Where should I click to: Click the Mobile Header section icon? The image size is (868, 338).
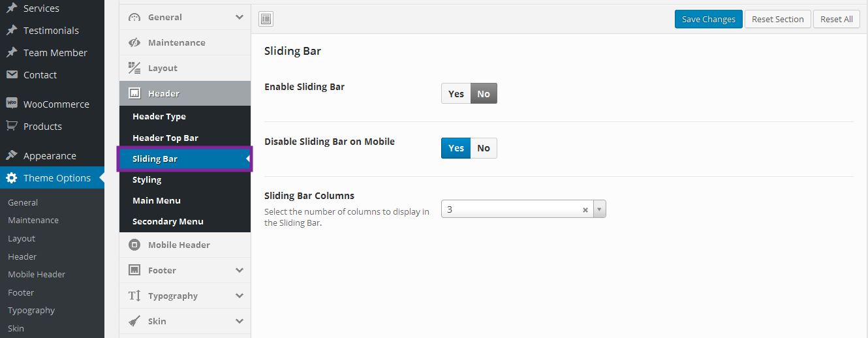(x=134, y=245)
